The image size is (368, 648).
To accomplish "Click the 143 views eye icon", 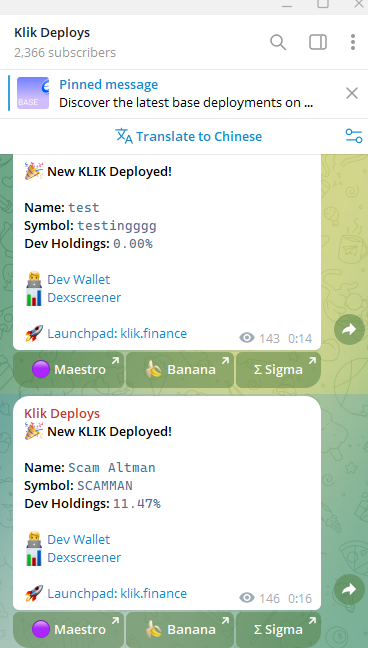I will (x=247, y=338).
